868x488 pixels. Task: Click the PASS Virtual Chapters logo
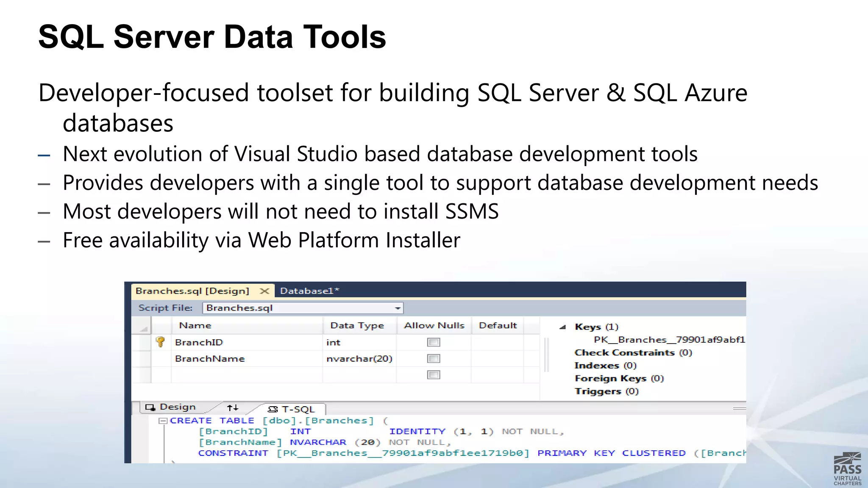pyautogui.click(x=847, y=469)
